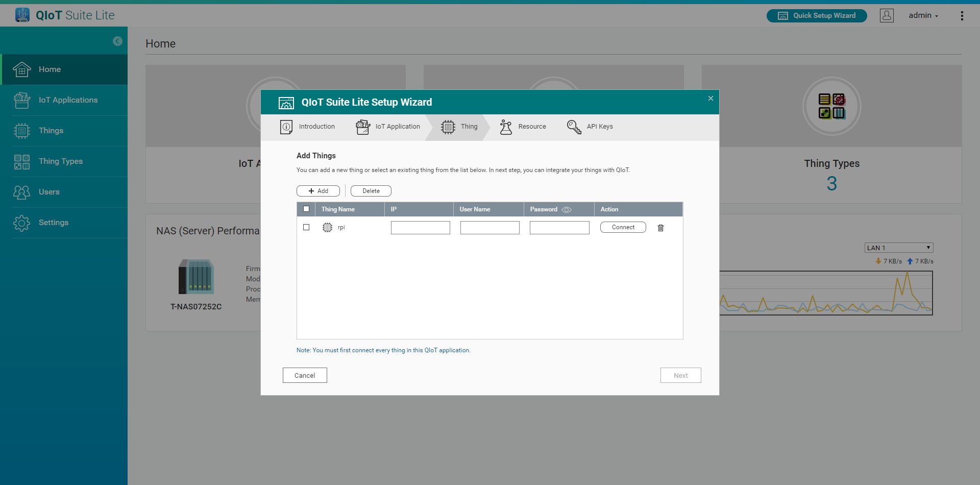Toggle password visibility eye icon
The image size is (980, 485).
[567, 210]
